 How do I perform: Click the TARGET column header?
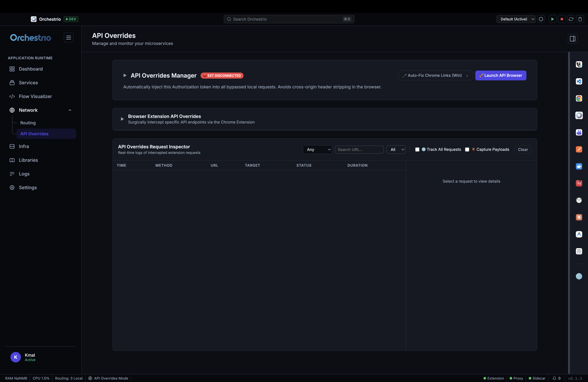click(252, 165)
